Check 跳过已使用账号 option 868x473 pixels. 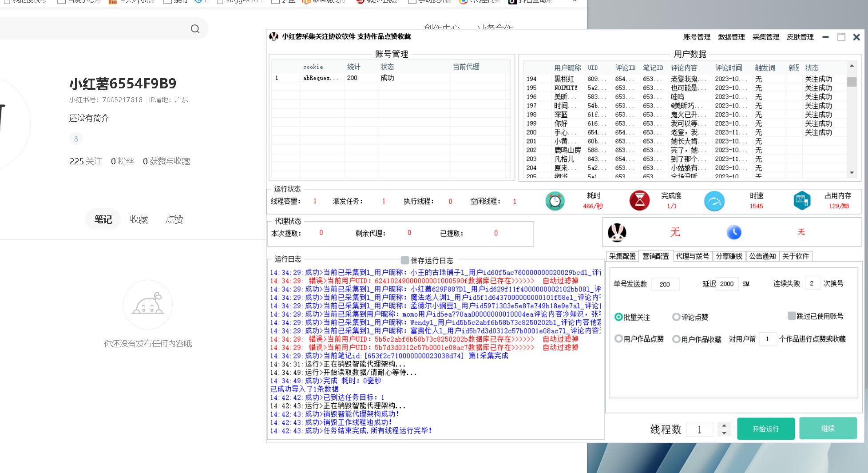(791, 316)
